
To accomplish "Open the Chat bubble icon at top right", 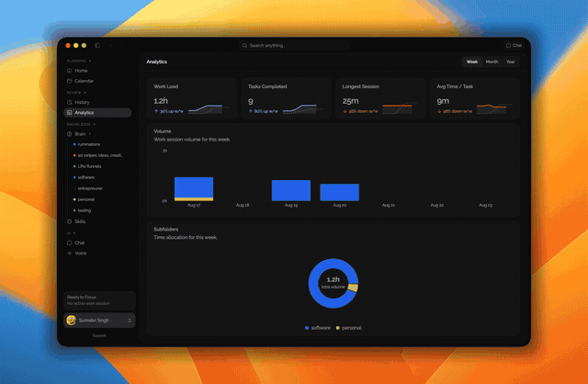I will pyautogui.click(x=508, y=45).
